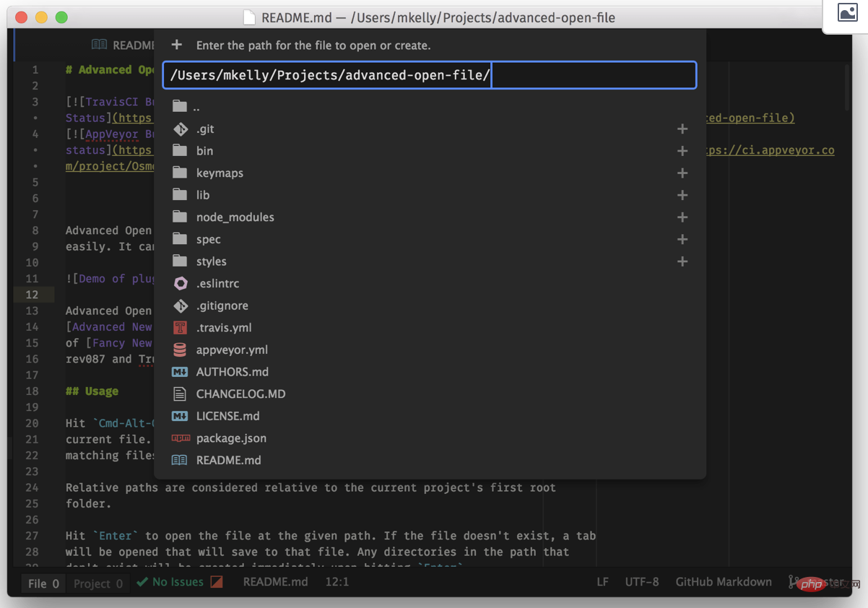Click the package.json npm icon
868x608 pixels.
click(180, 438)
